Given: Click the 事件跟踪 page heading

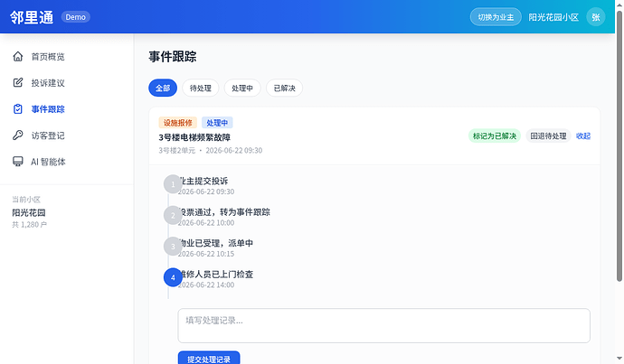Looking at the screenshot, I should 173,56.
